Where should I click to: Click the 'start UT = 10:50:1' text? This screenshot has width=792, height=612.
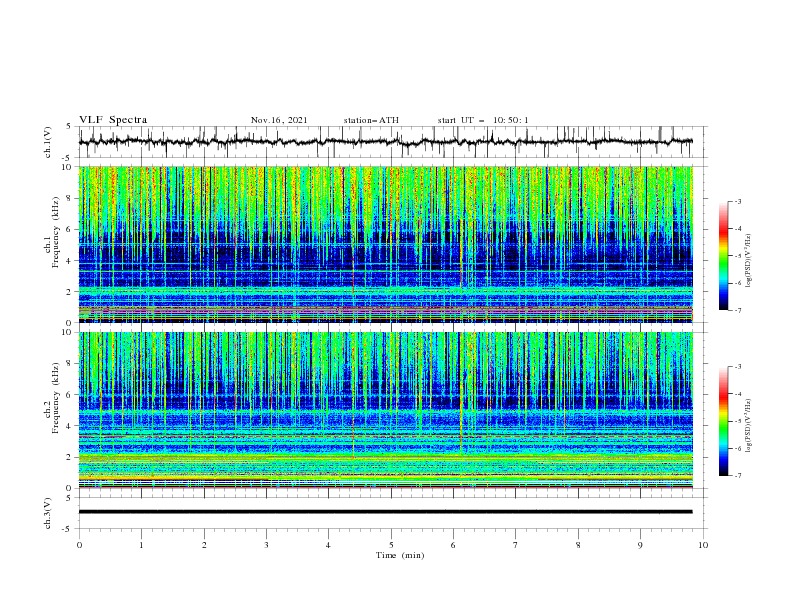[x=483, y=120]
